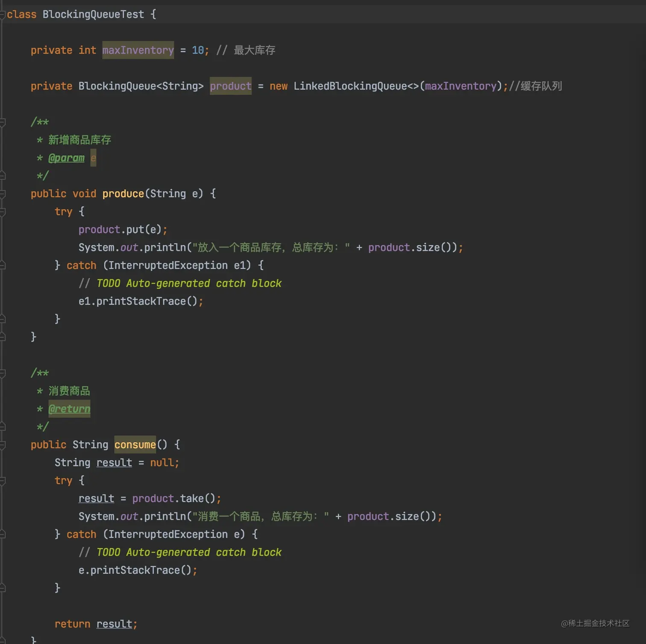This screenshot has width=646, height=644.
Task: Click the return keyword
Action: point(72,624)
